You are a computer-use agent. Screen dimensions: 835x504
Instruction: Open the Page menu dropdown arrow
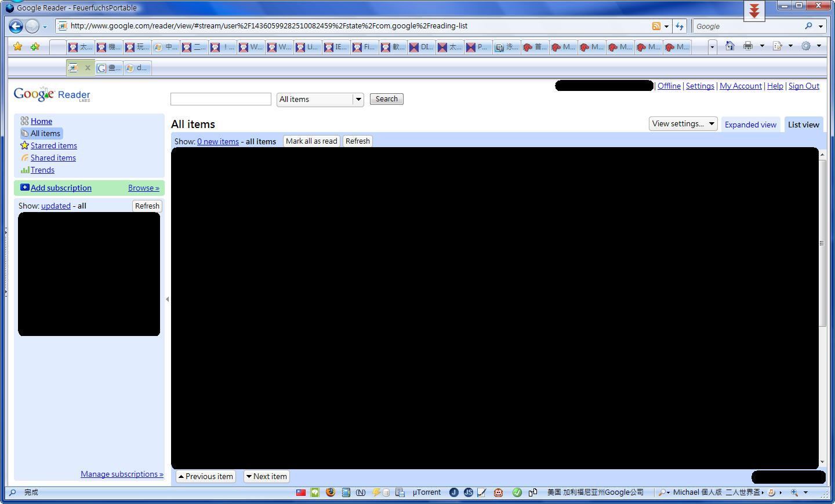coord(790,46)
